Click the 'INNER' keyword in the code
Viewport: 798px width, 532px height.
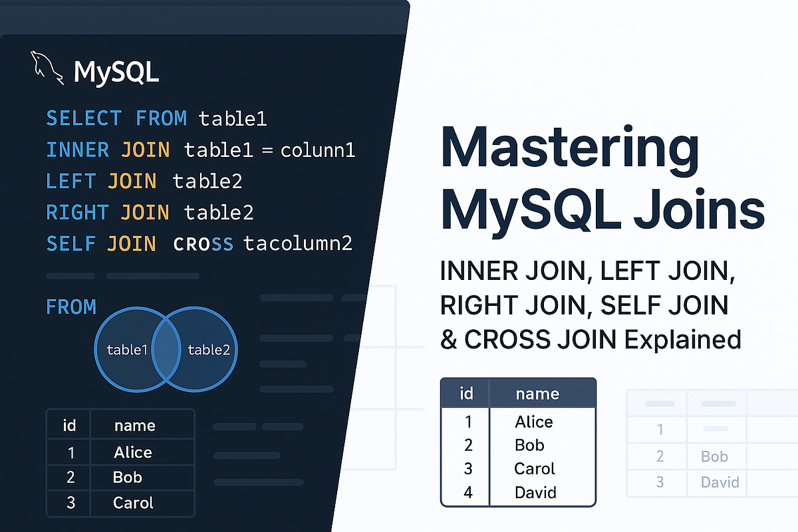tap(77, 150)
